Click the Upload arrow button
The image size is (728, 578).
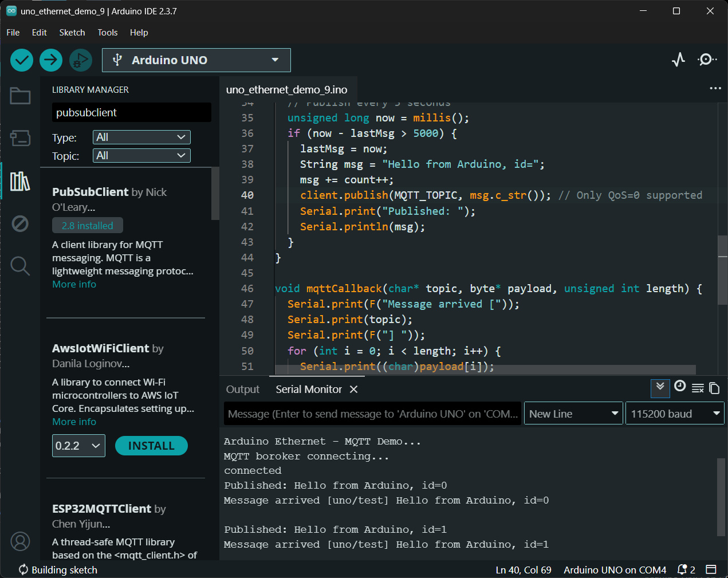51,60
